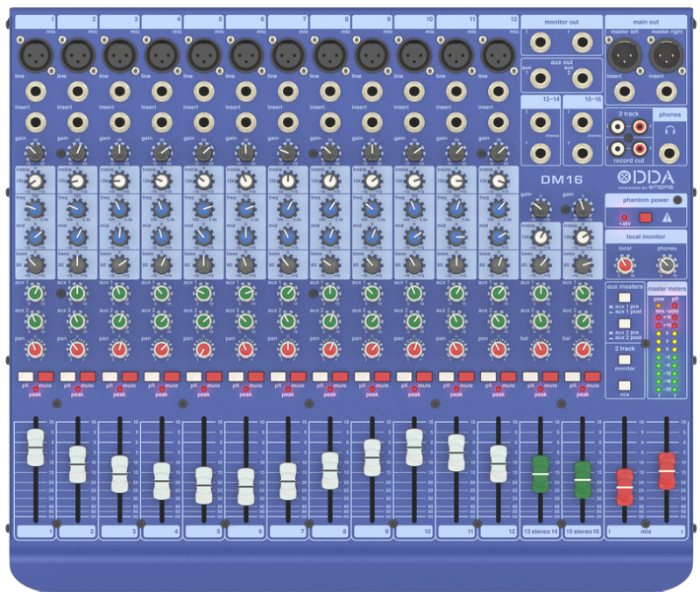Click the channel 3 treble knob
The width and height of the screenshot is (700, 592).
119,181
